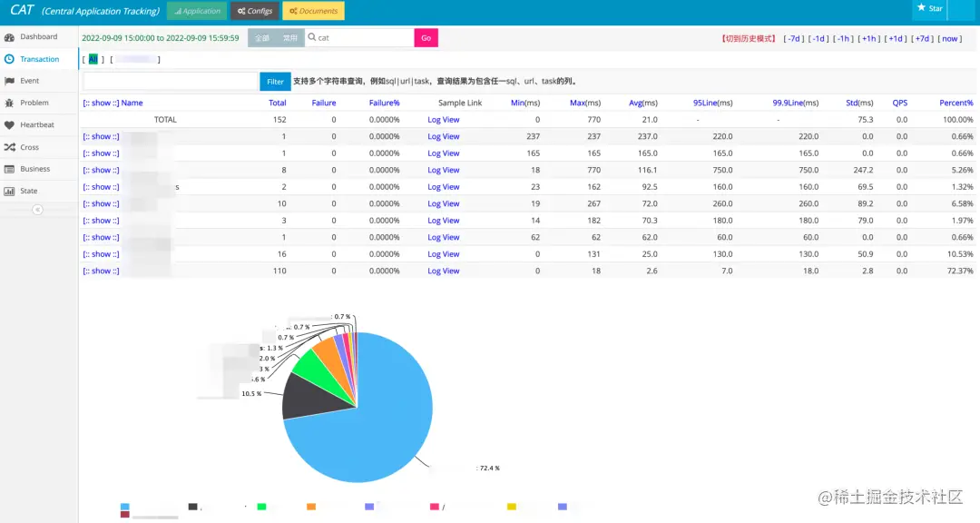980x523 pixels.
Task: Open the Documents tab
Action: [313, 11]
